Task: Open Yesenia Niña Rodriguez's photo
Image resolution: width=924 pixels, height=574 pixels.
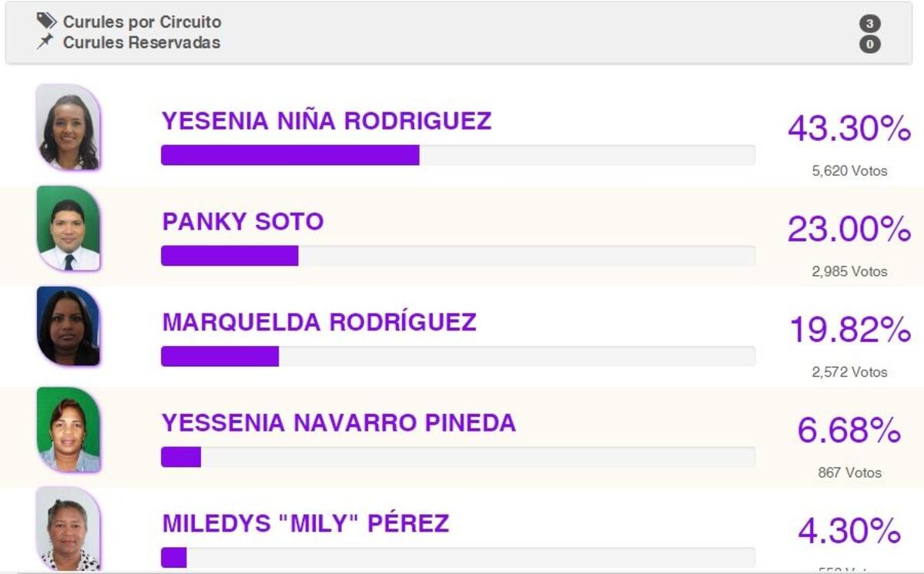Action: click(69, 128)
